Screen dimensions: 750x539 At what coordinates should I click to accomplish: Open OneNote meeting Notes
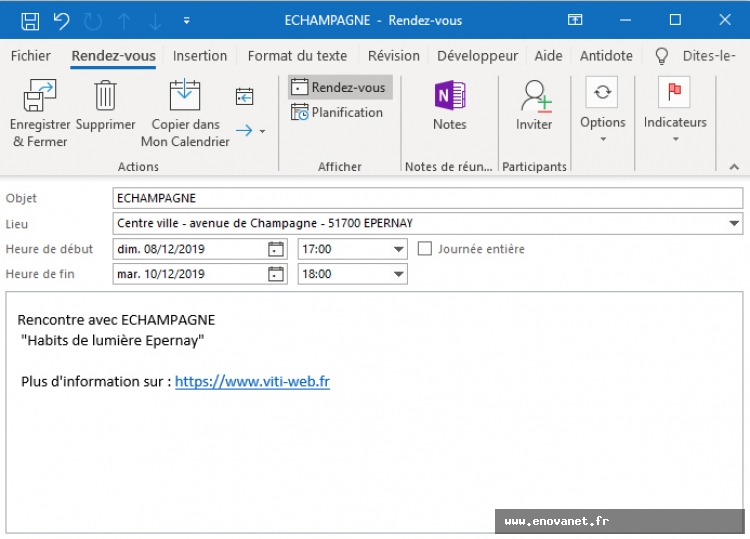(450, 105)
